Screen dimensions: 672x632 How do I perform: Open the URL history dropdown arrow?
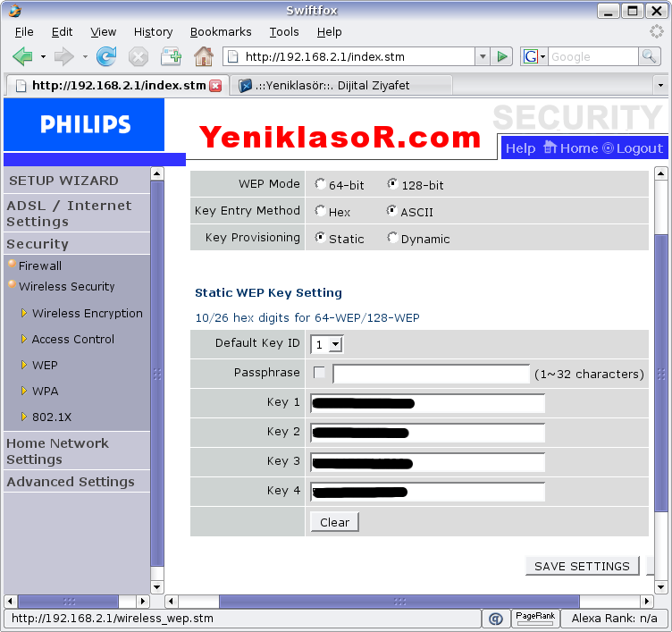[483, 56]
